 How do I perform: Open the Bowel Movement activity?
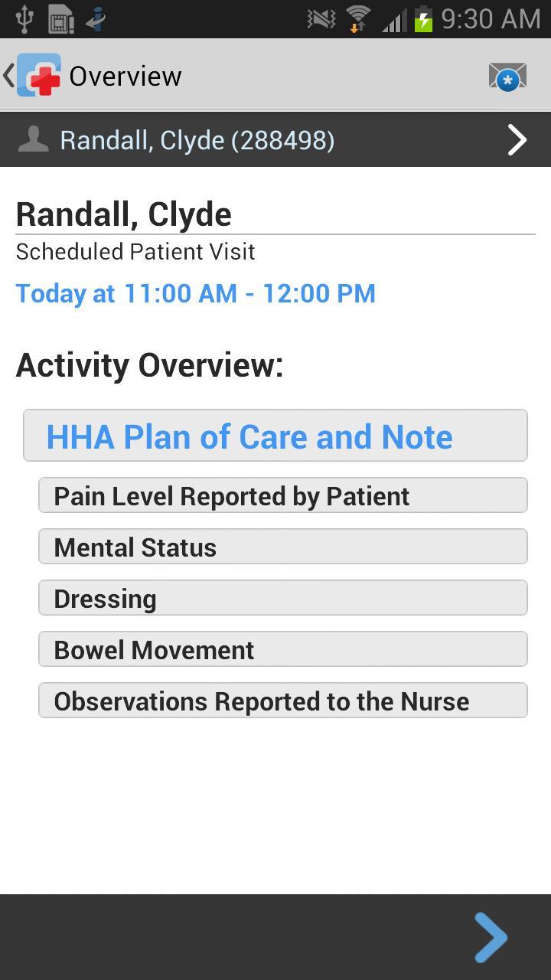pyautogui.click(x=282, y=649)
